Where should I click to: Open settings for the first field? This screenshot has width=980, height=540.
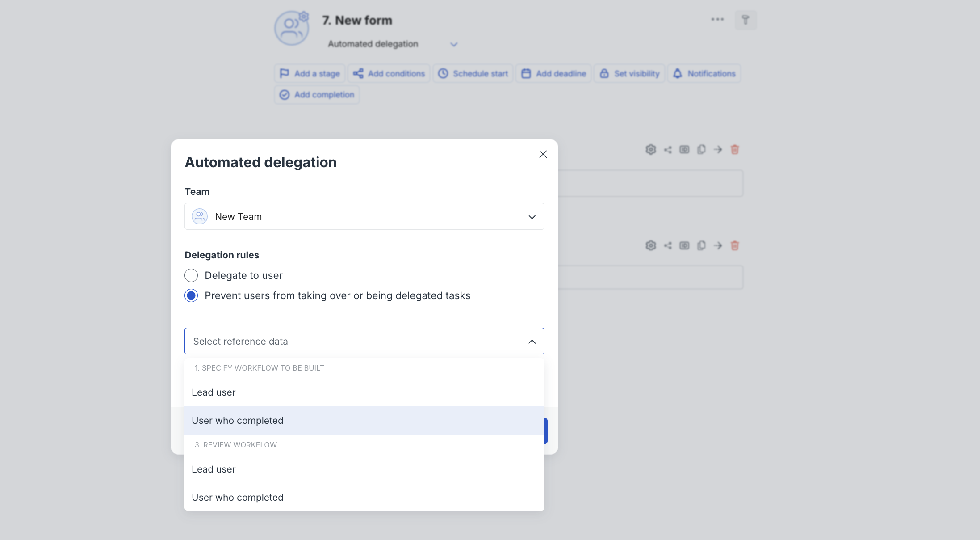pos(651,149)
